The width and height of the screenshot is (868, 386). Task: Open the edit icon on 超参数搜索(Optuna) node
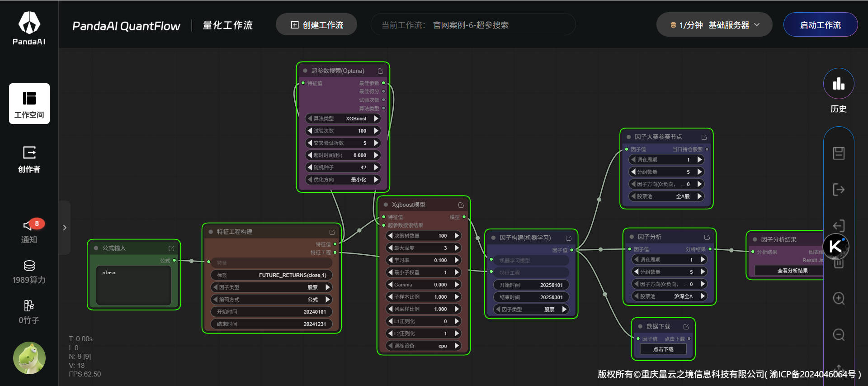pos(381,71)
